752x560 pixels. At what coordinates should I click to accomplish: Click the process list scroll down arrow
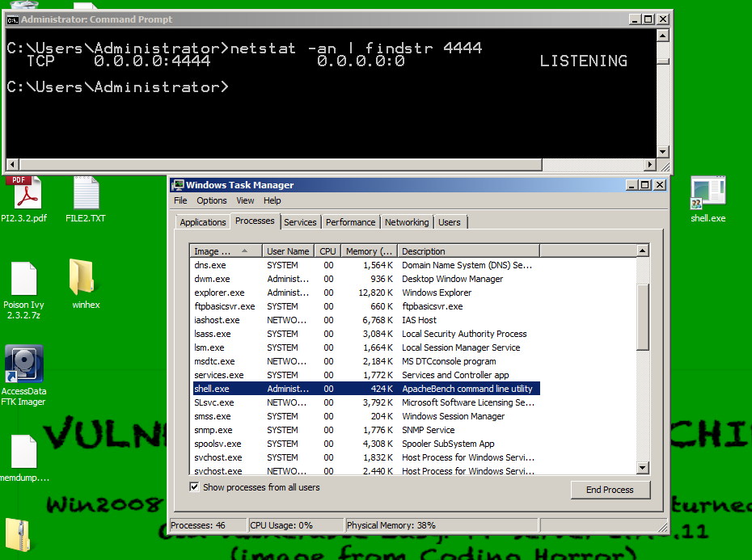643,467
